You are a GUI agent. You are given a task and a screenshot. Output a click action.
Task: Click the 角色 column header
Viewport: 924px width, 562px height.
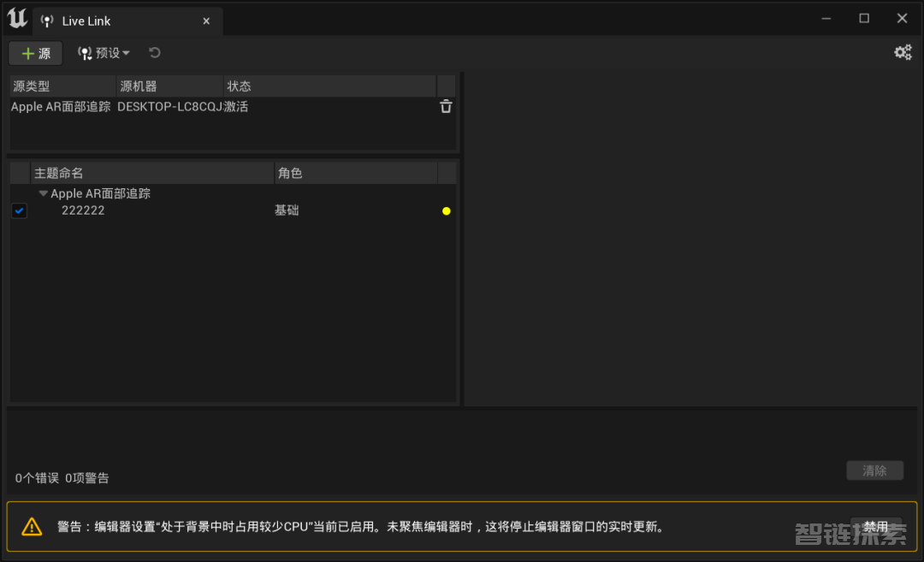[x=355, y=173]
